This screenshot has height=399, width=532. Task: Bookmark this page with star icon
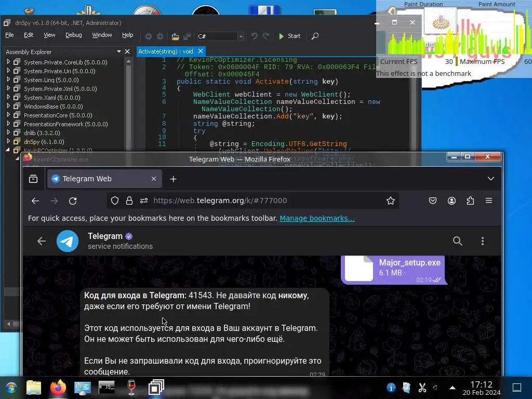tap(391, 201)
